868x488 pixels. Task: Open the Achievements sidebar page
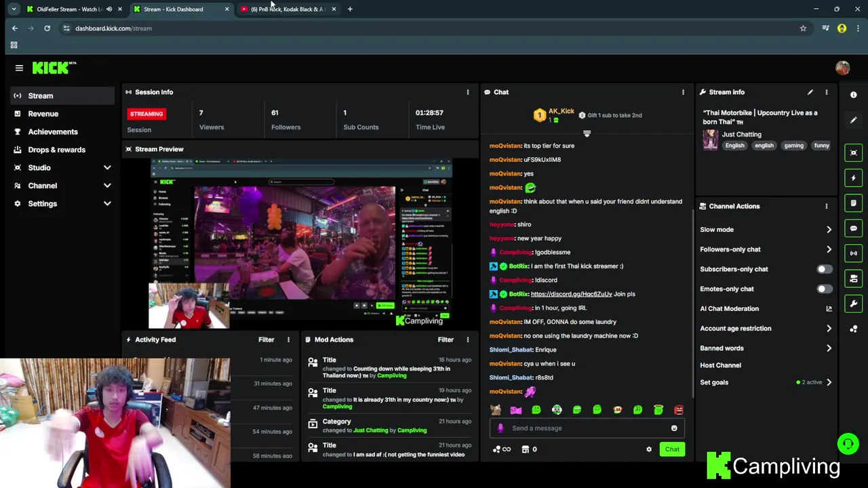(x=62, y=131)
